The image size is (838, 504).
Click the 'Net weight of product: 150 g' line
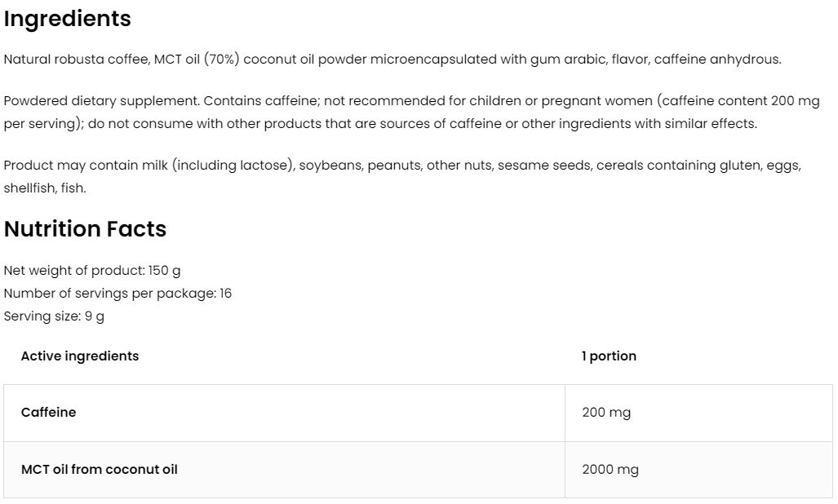tap(91, 270)
